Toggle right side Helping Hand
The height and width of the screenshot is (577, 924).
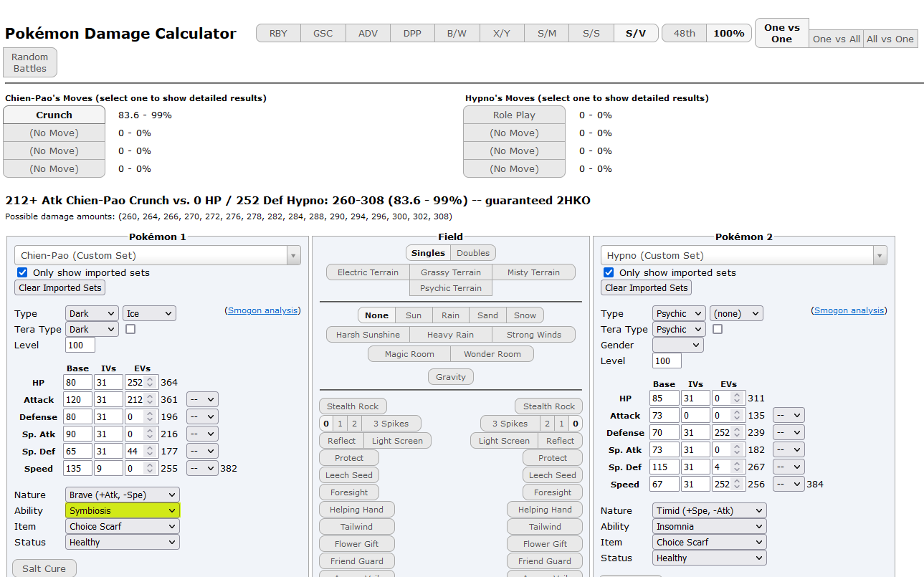coord(545,509)
